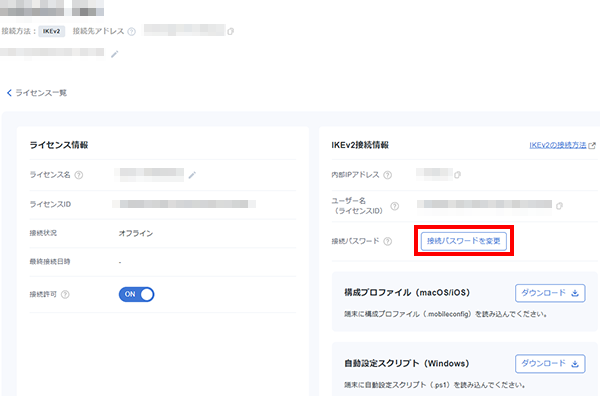Select the 接続状況 label
Screen dimensions: 600x396
[43, 233]
